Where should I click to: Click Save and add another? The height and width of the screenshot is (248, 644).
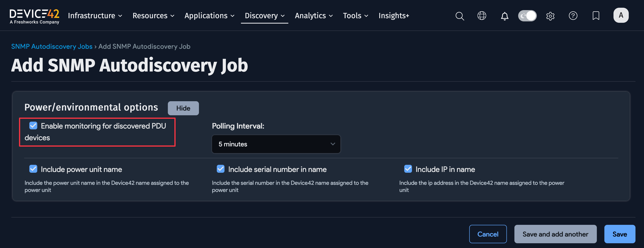(555, 234)
